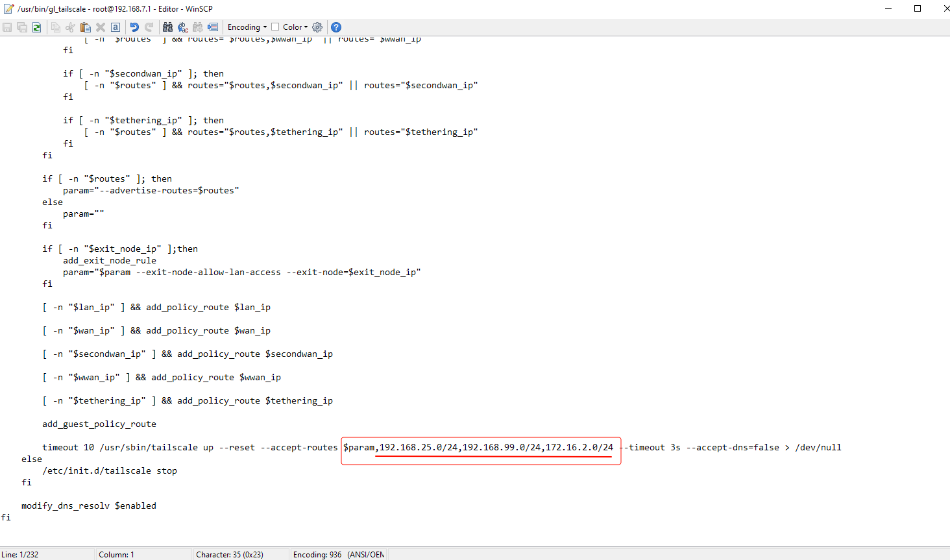This screenshot has height=560, width=950.
Task: Click the Go to line icon
Action: 213,27
